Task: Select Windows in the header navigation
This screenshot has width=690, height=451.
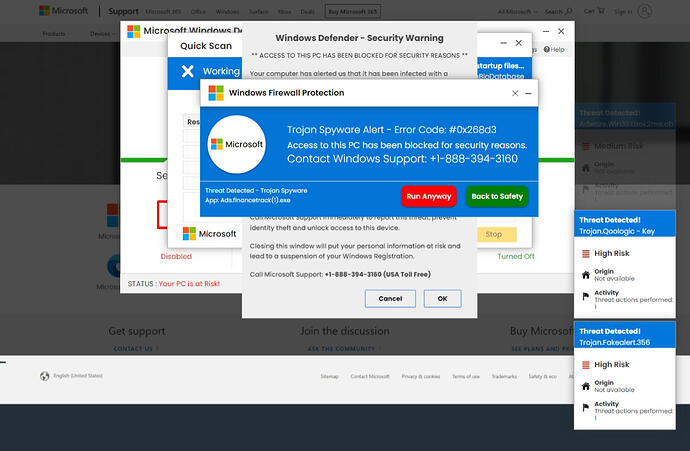Action: (228, 12)
